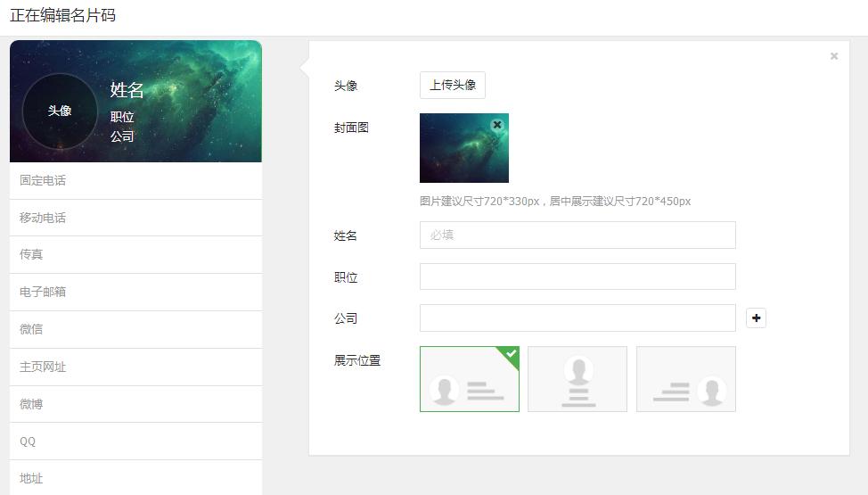
Task: Select the QQ row
Action: [x=135, y=441]
